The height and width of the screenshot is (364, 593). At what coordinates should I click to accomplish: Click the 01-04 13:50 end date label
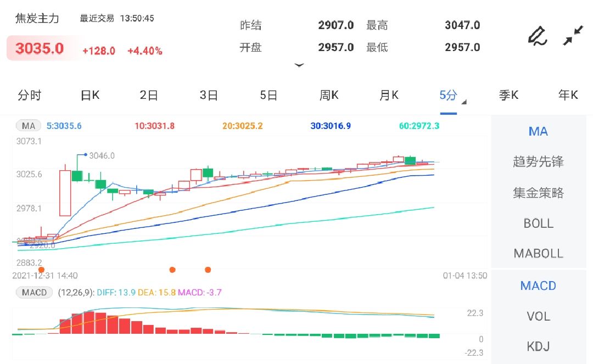click(465, 276)
